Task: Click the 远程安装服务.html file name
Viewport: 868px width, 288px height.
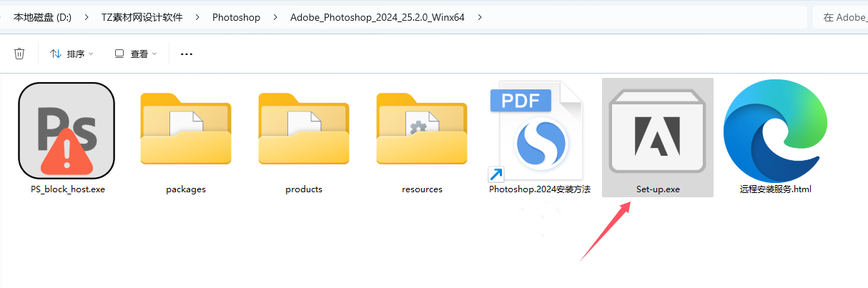Action: tap(776, 189)
